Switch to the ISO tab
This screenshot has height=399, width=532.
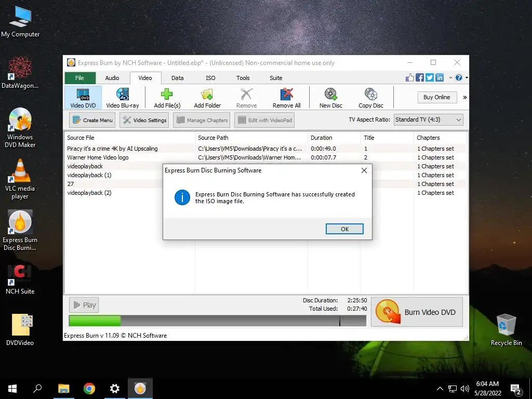(210, 78)
